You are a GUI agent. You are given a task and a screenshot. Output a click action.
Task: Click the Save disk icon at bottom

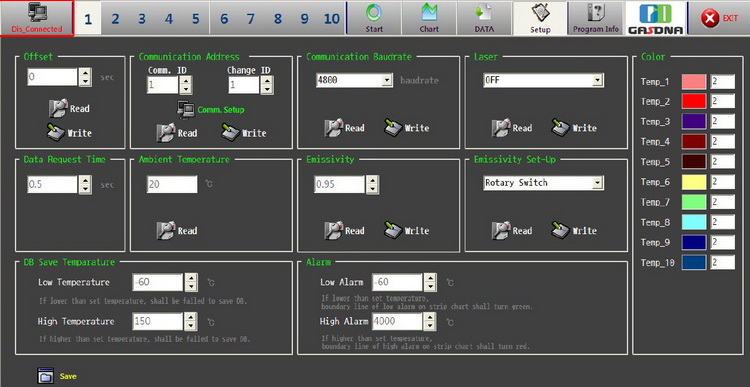click(x=45, y=376)
